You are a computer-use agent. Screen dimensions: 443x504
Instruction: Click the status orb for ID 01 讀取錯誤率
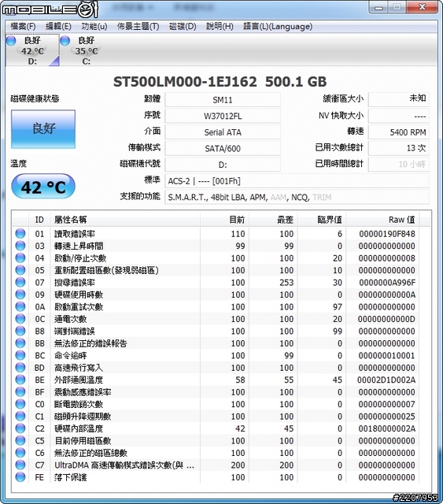point(20,233)
